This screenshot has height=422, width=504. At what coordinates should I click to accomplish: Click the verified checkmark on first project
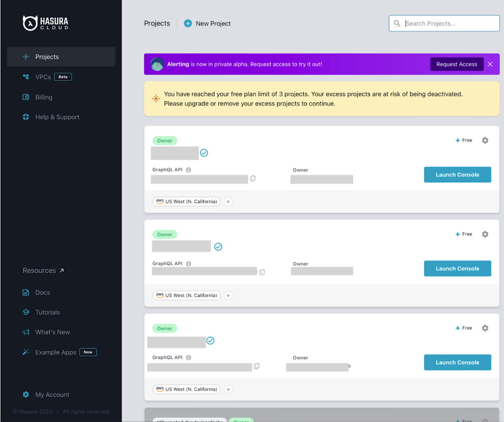click(x=204, y=153)
